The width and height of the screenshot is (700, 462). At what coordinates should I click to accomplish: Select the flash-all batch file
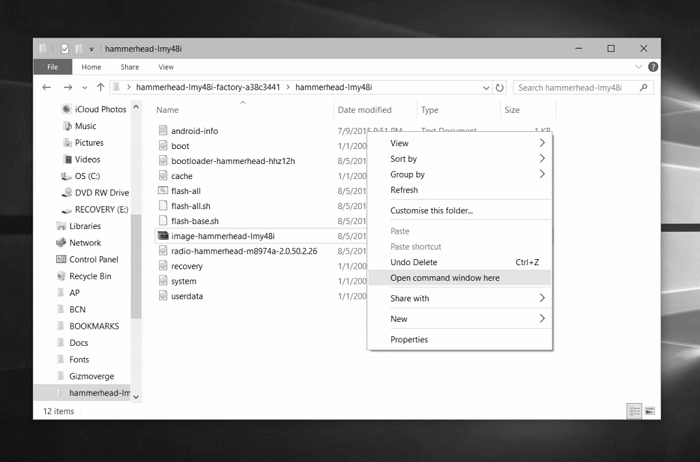coord(186,191)
